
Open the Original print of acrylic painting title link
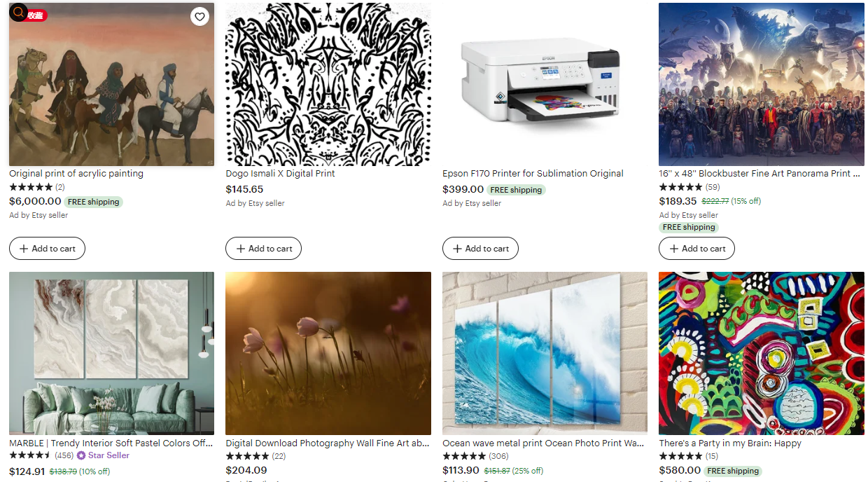(76, 174)
